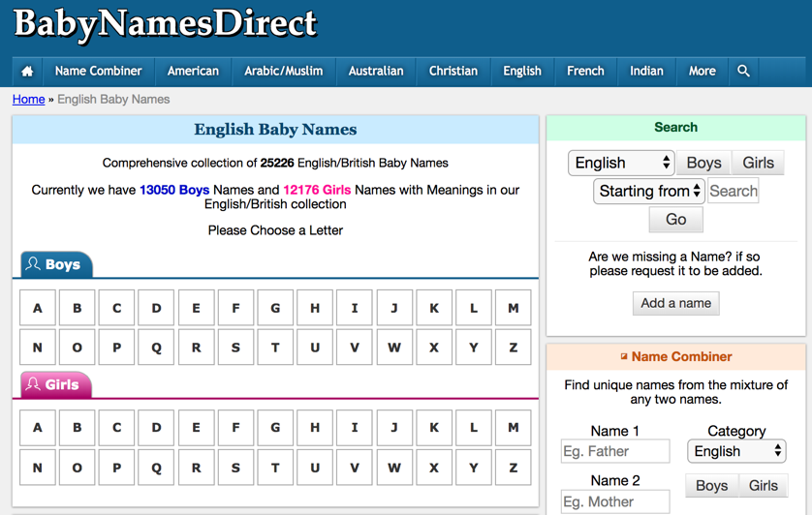Screen dimensions: 812x515
Task: Click the 13050 Boys count text
Action: pos(174,190)
